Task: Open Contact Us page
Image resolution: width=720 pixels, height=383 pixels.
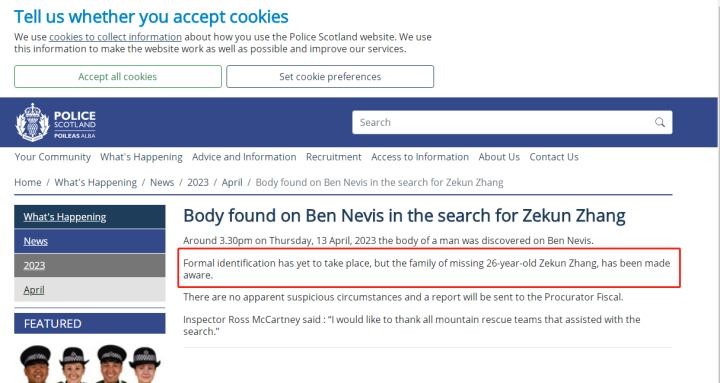Action: (x=554, y=157)
